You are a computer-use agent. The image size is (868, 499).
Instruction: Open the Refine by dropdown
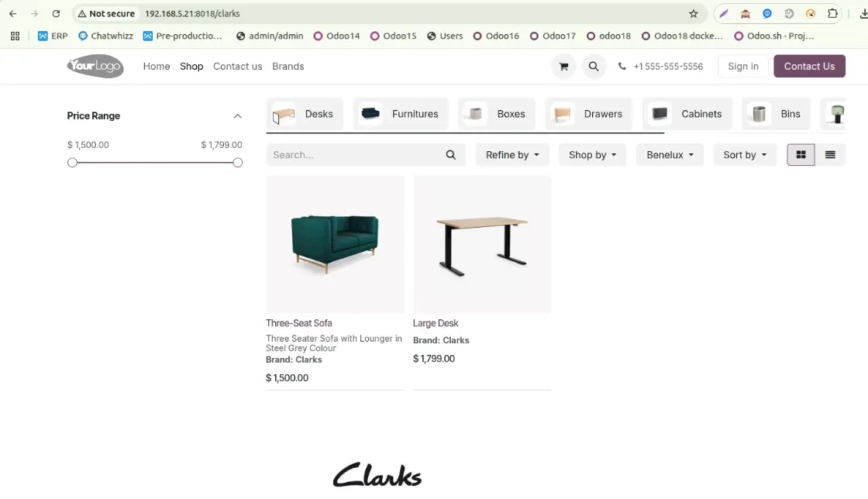(x=512, y=155)
